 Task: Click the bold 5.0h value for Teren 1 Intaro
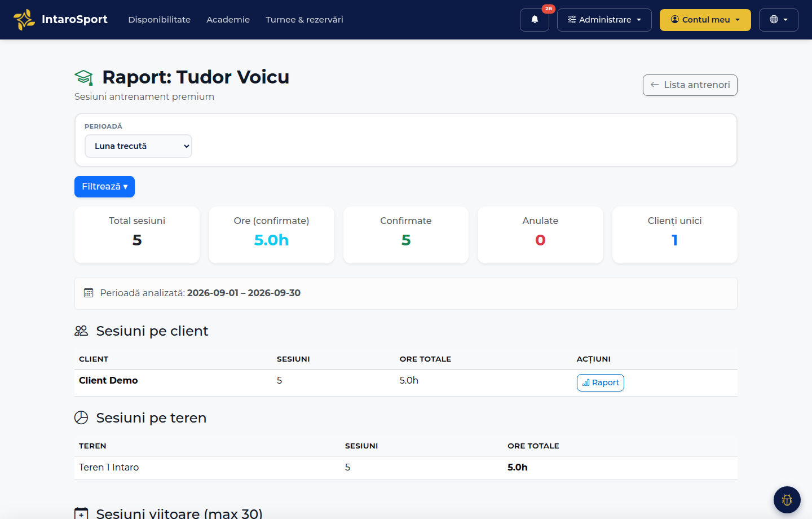point(518,467)
